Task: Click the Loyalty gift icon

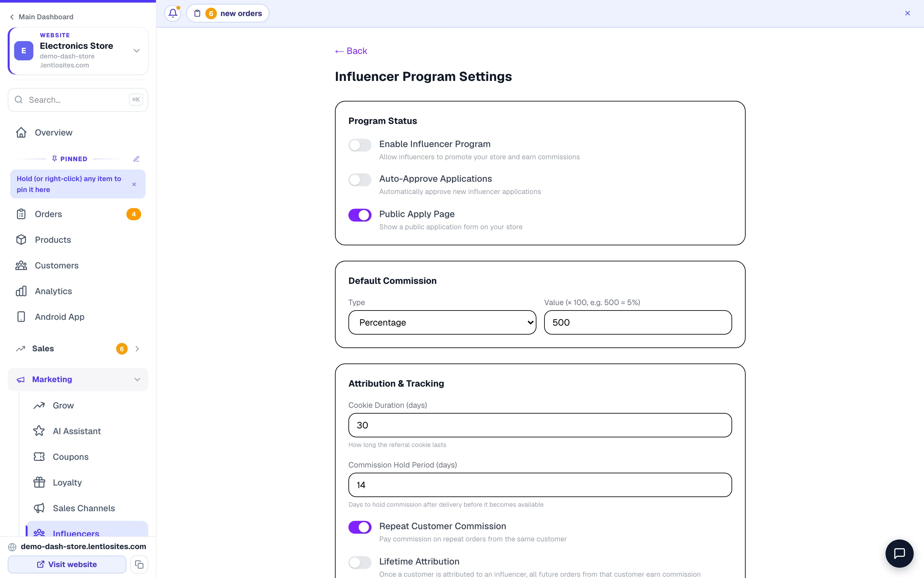Action: [x=39, y=482]
